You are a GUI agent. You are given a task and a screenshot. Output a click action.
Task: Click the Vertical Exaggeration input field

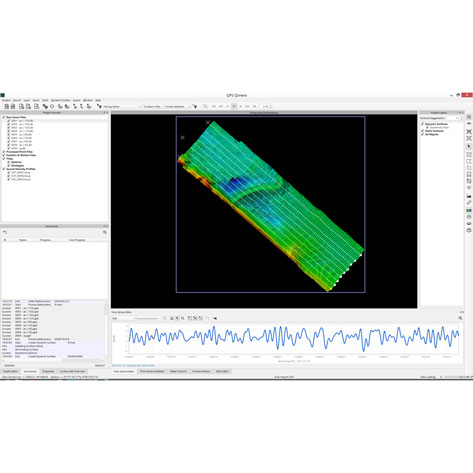click(454, 118)
